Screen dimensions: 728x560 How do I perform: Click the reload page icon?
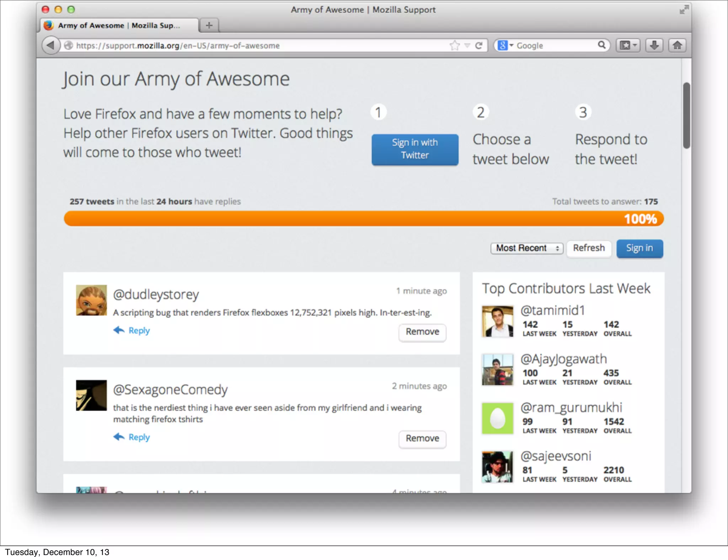point(479,45)
